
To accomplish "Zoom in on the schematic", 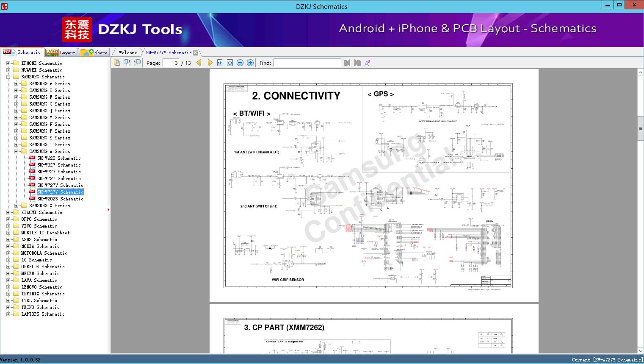I will [250, 63].
